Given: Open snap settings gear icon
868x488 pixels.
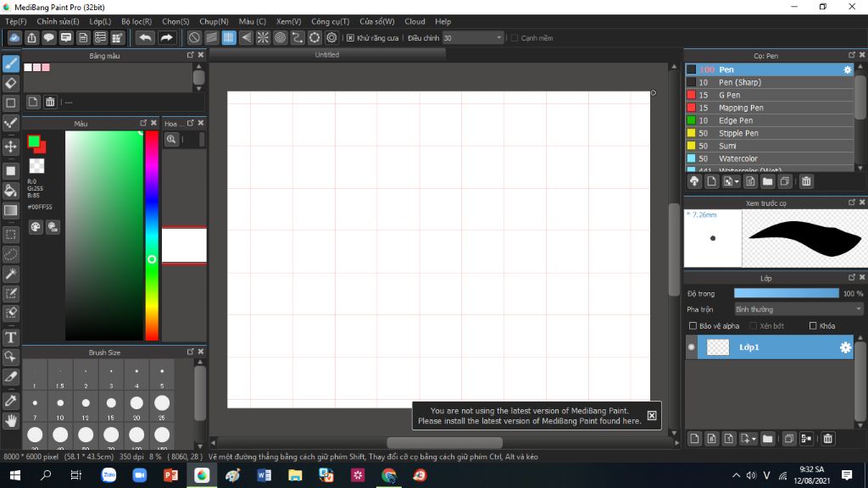Looking at the screenshot, I should (x=331, y=37).
